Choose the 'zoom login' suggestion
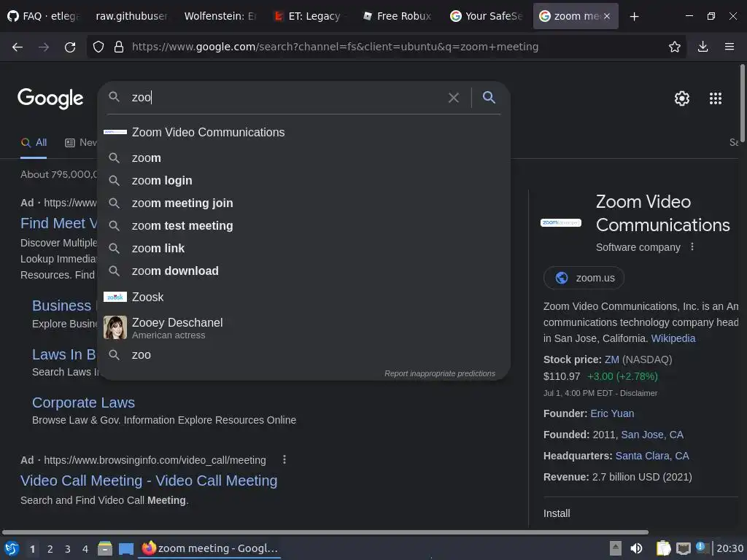This screenshot has height=560, width=747. pyautogui.click(x=303, y=181)
